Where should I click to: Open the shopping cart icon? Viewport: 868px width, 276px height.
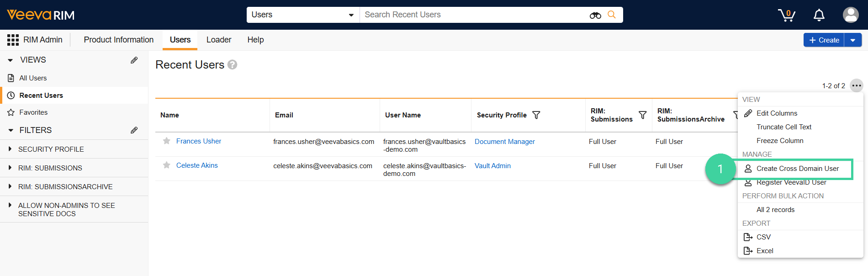787,15
